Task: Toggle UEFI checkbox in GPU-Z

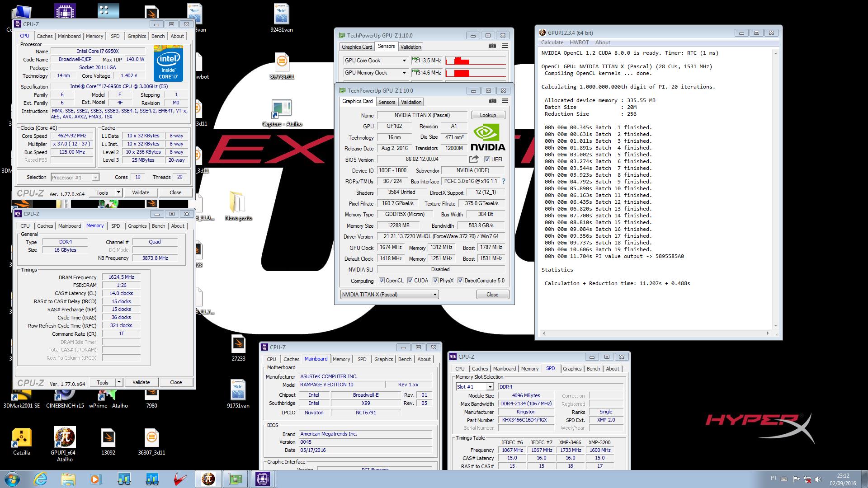Action: tap(487, 160)
